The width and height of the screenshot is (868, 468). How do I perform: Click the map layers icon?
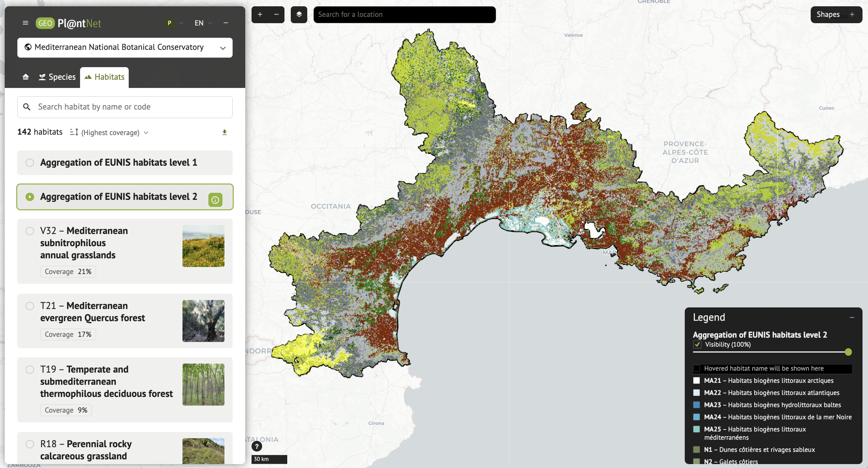point(299,15)
